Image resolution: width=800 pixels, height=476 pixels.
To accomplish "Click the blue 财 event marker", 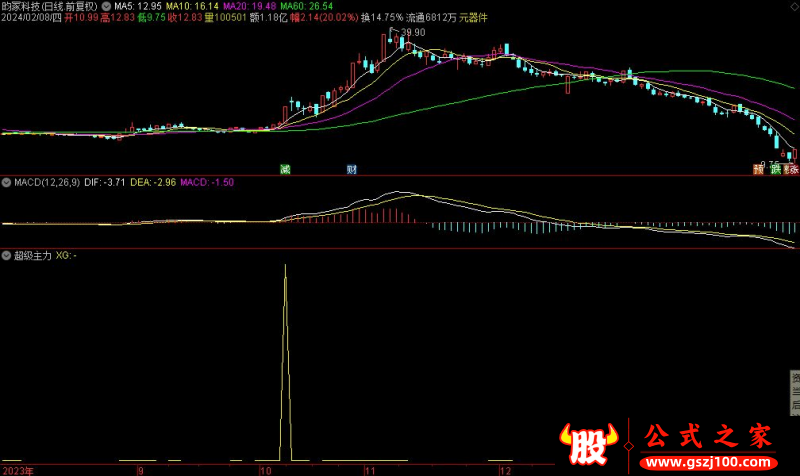I will coord(352,169).
